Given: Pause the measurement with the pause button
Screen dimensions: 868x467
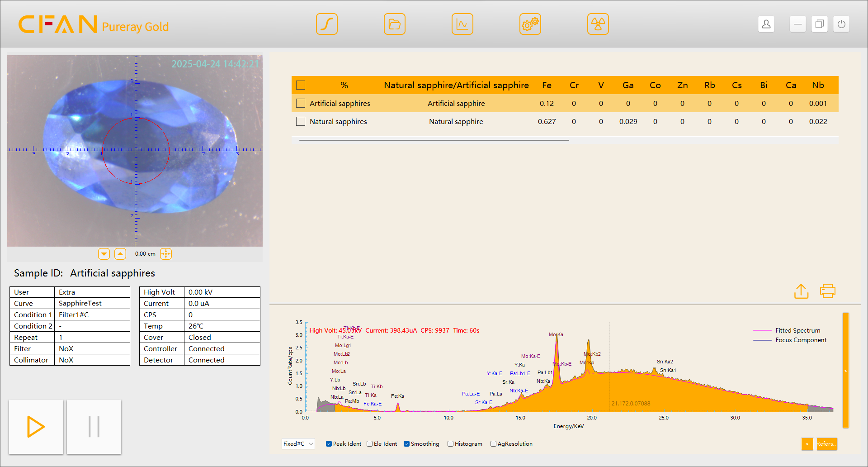Looking at the screenshot, I should click(x=94, y=427).
